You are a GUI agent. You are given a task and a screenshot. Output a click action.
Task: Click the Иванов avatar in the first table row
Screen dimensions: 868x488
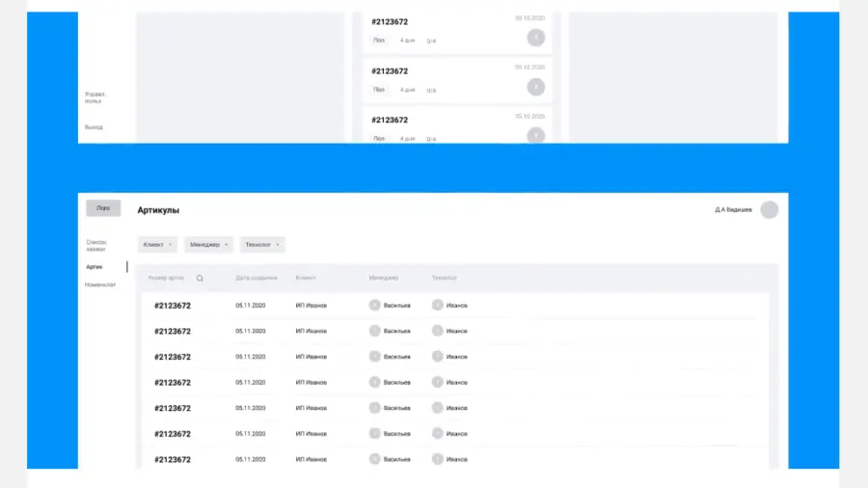437,305
